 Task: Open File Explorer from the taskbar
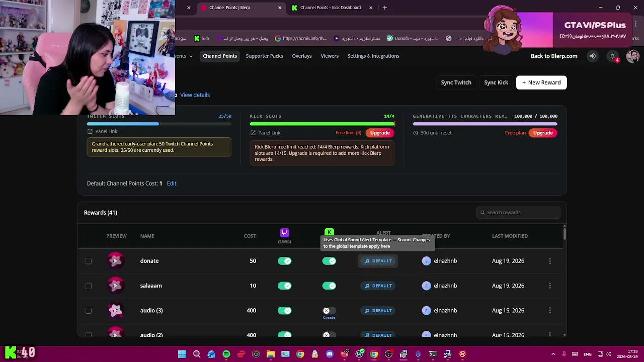(x=271, y=354)
